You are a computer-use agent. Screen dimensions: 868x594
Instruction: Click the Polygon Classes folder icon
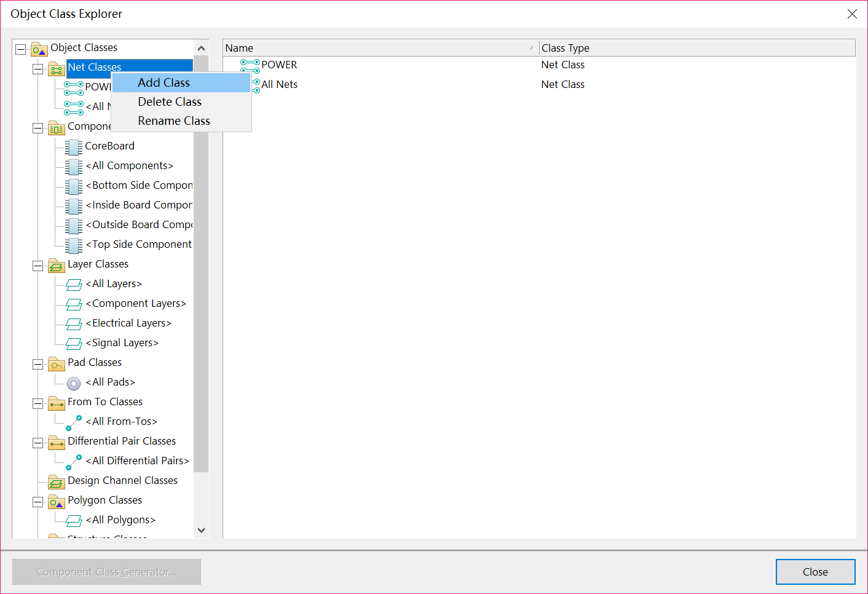pyautogui.click(x=57, y=501)
